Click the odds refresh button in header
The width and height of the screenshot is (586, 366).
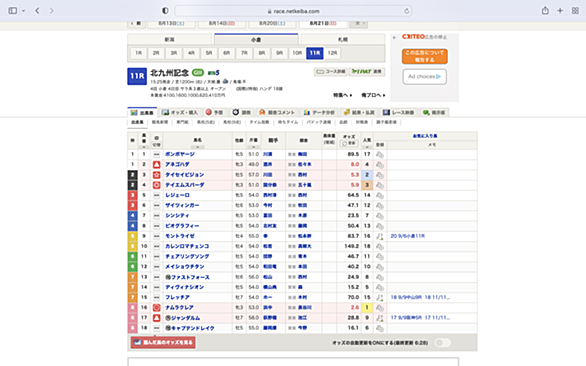click(349, 144)
